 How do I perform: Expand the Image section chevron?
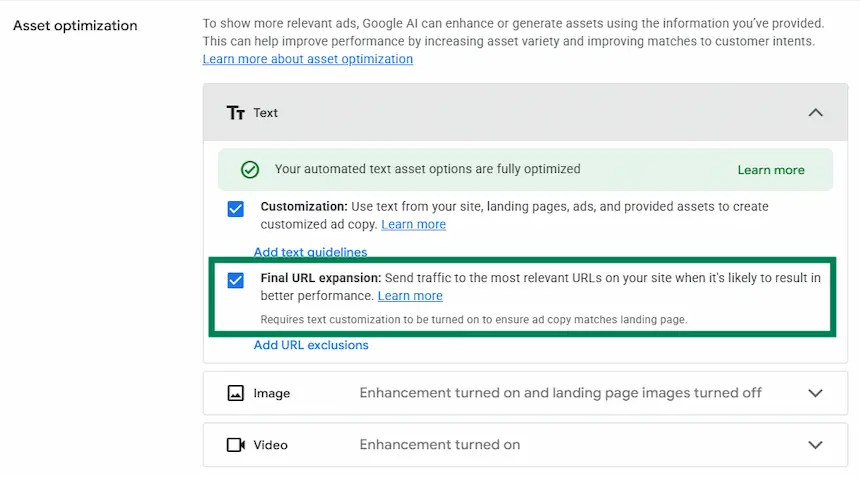(x=815, y=393)
